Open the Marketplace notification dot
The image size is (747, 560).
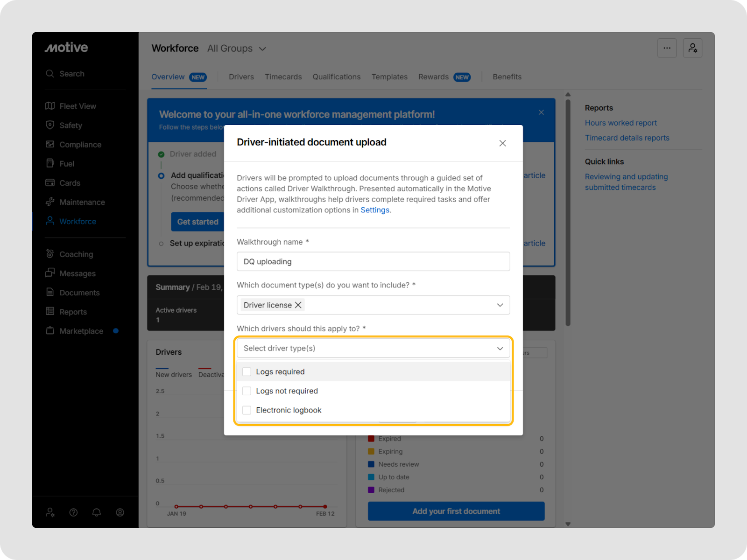(116, 331)
